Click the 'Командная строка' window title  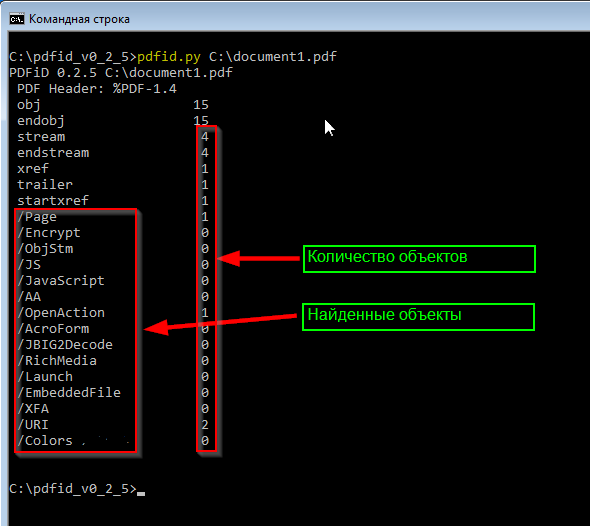pos(79,19)
